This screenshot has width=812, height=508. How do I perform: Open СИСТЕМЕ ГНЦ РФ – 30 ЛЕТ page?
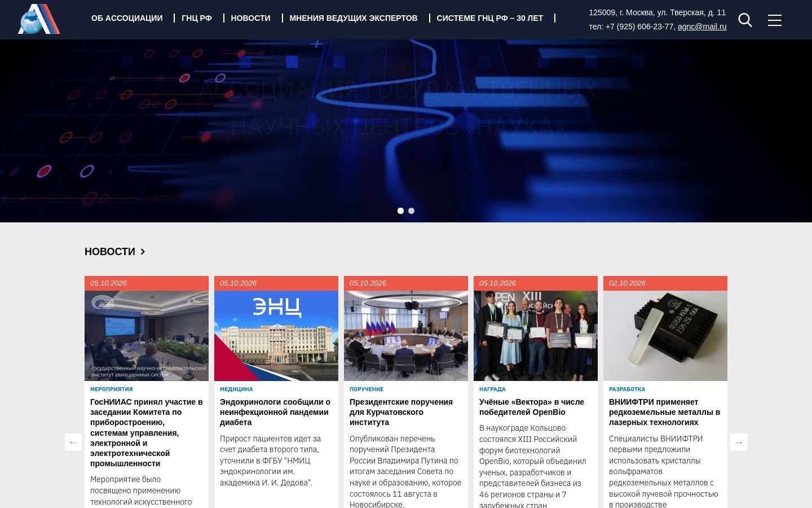[490, 18]
